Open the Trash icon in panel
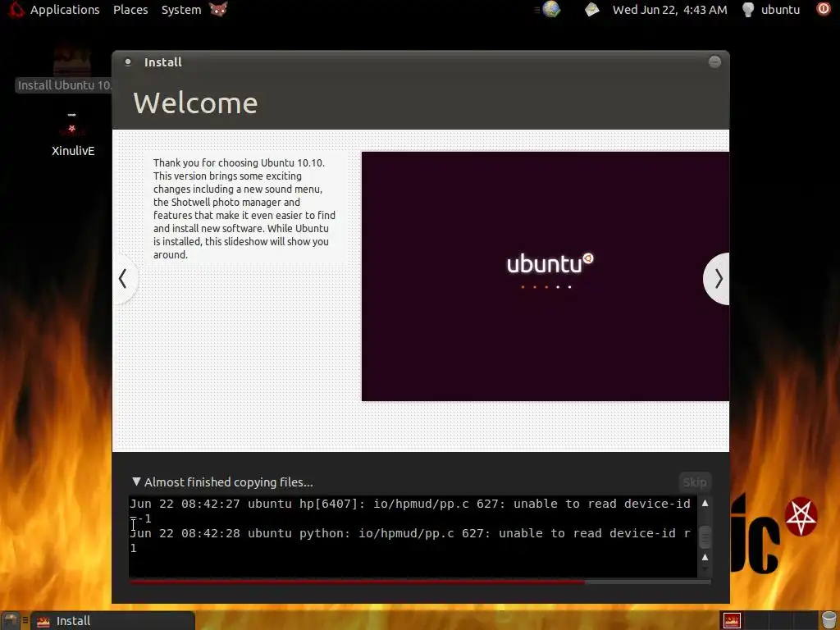Image resolution: width=840 pixels, height=630 pixels. tap(829, 620)
